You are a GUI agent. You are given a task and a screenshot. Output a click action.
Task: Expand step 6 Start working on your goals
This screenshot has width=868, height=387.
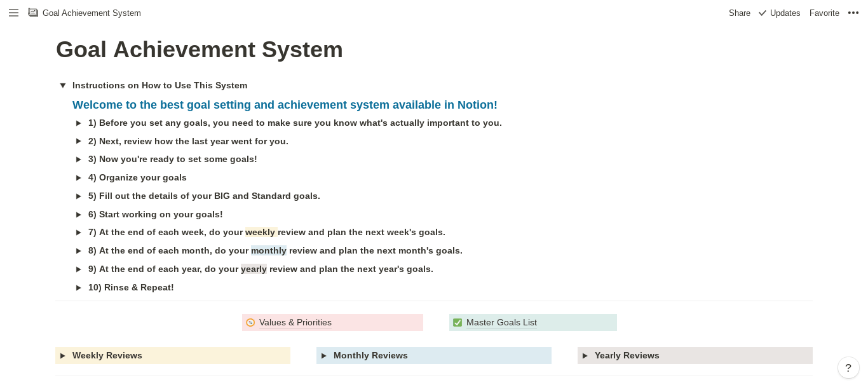(x=79, y=215)
